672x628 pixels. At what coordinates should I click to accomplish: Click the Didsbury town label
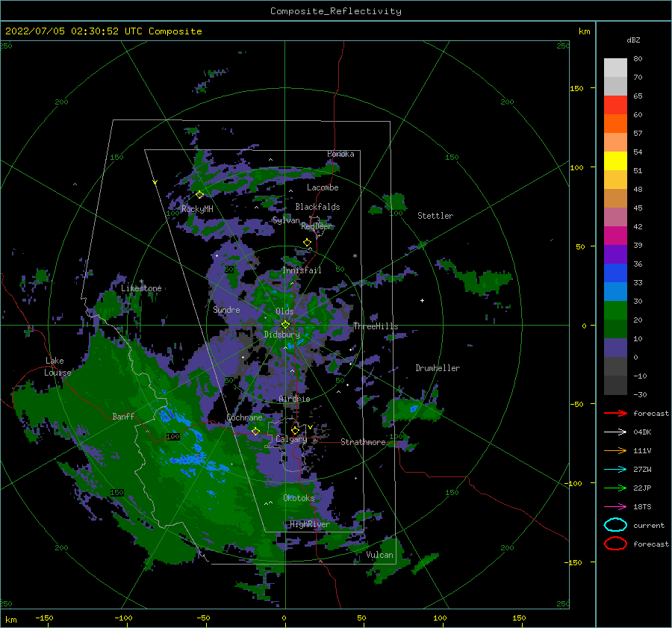pyautogui.click(x=282, y=335)
